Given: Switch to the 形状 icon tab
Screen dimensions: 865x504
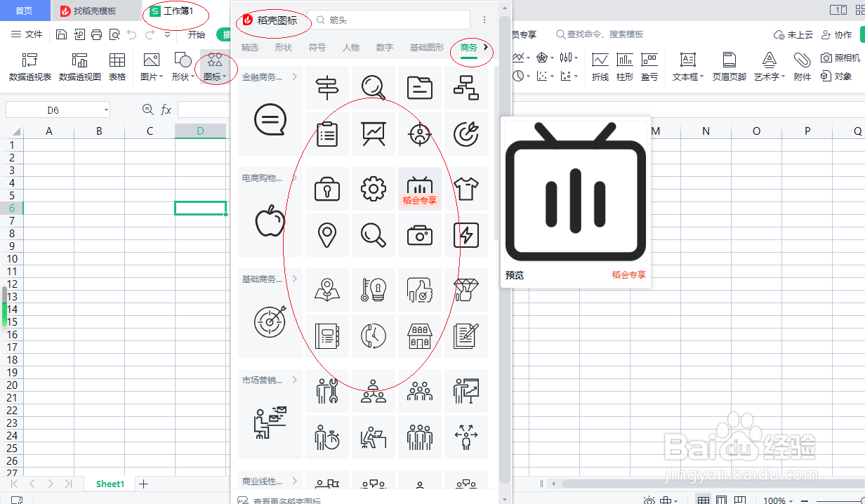Looking at the screenshot, I should pyautogui.click(x=284, y=48).
